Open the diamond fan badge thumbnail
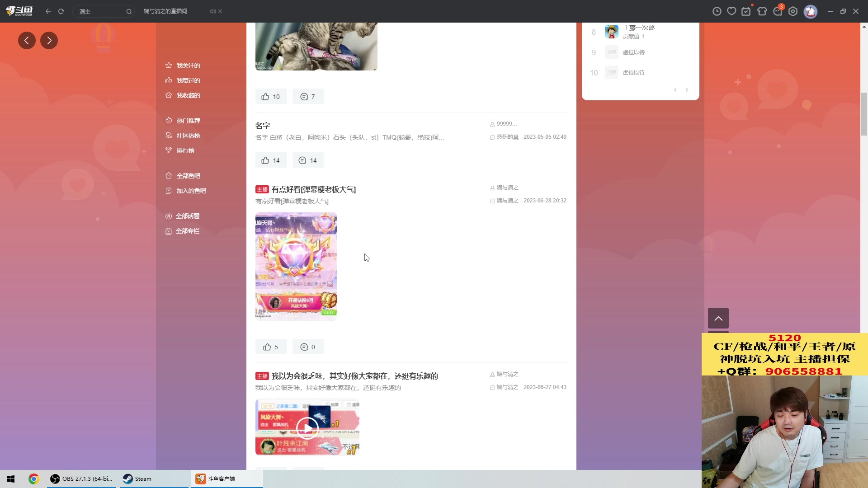The height and width of the screenshot is (488, 868). 296,267
